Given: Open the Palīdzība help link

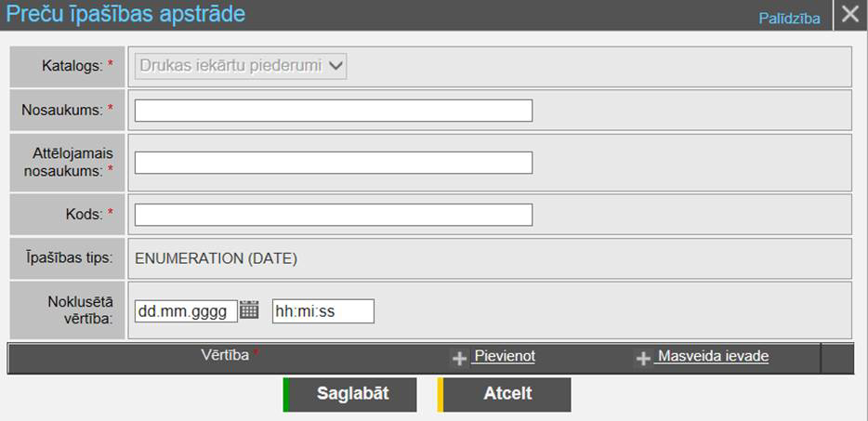Looking at the screenshot, I should click(x=789, y=19).
